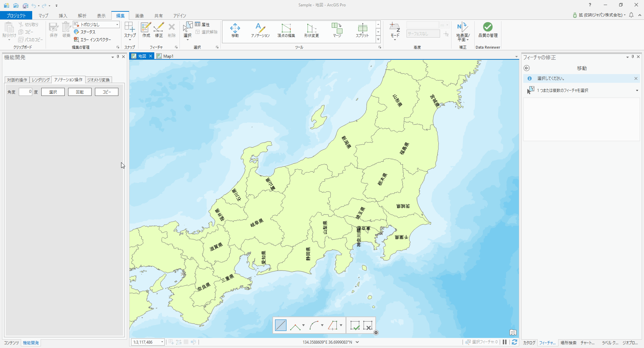The image size is (644, 348).
Task: Open the エラー インスペクター
Action: 92,40
